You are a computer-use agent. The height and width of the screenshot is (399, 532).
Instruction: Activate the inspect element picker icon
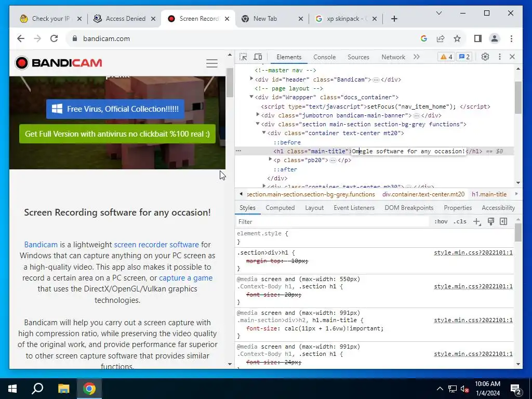(243, 57)
